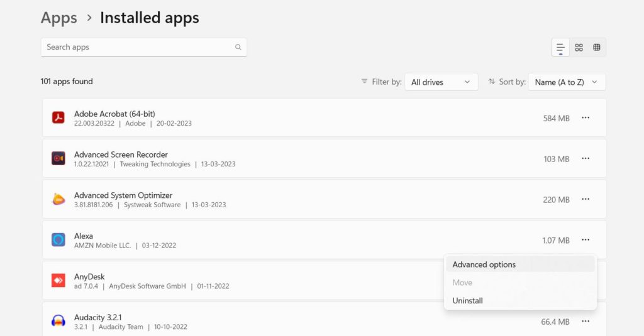Switch to table view layout
Viewport: 644px width, 336px height.
tap(597, 48)
